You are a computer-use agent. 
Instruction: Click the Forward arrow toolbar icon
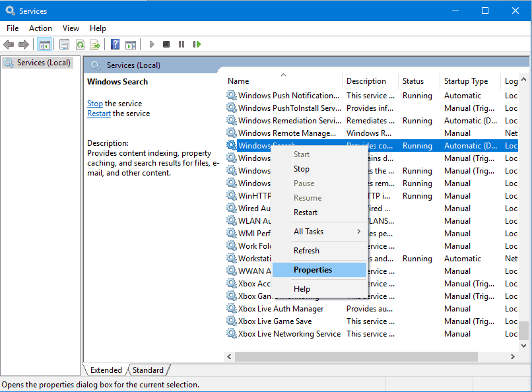click(23, 44)
